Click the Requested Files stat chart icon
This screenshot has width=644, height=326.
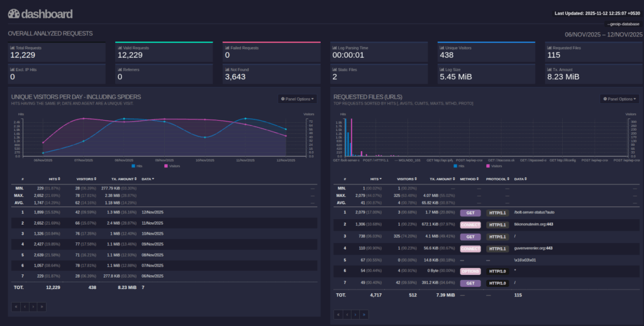tap(549, 48)
